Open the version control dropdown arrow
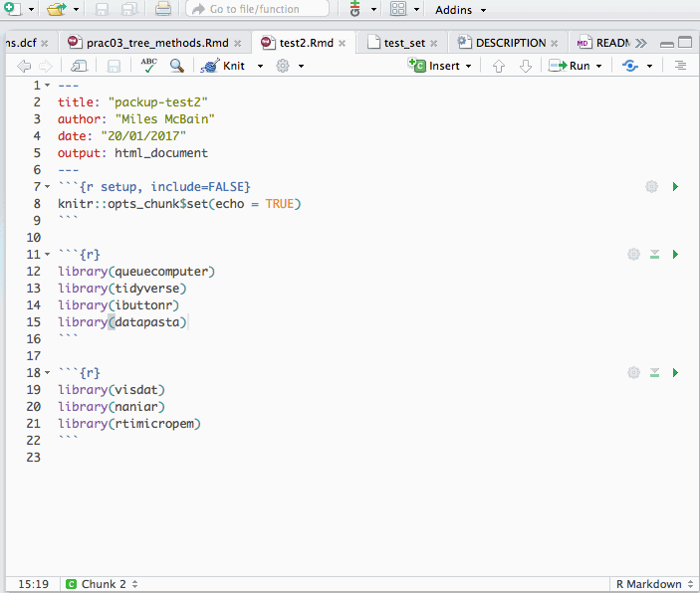700x593 pixels. point(373,9)
